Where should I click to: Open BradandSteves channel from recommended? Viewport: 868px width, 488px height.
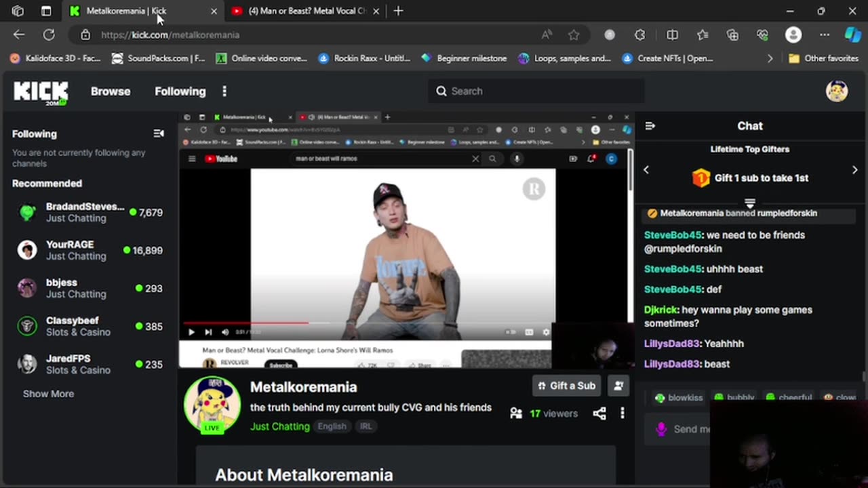point(88,212)
